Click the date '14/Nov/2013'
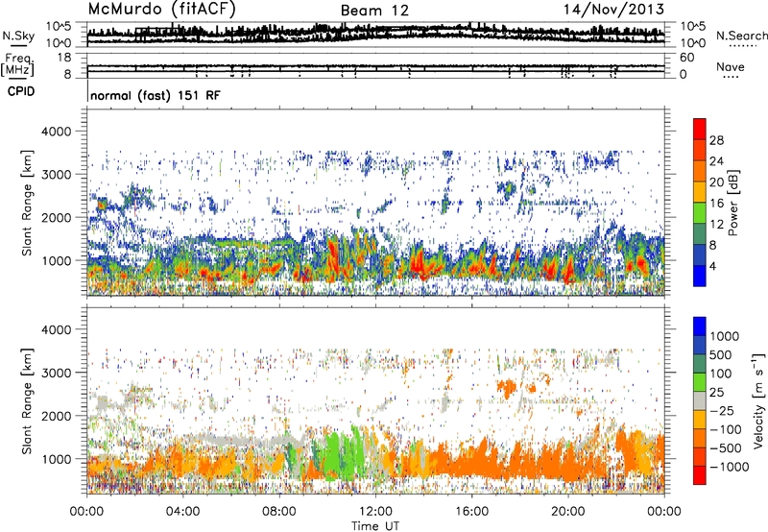 613,10
